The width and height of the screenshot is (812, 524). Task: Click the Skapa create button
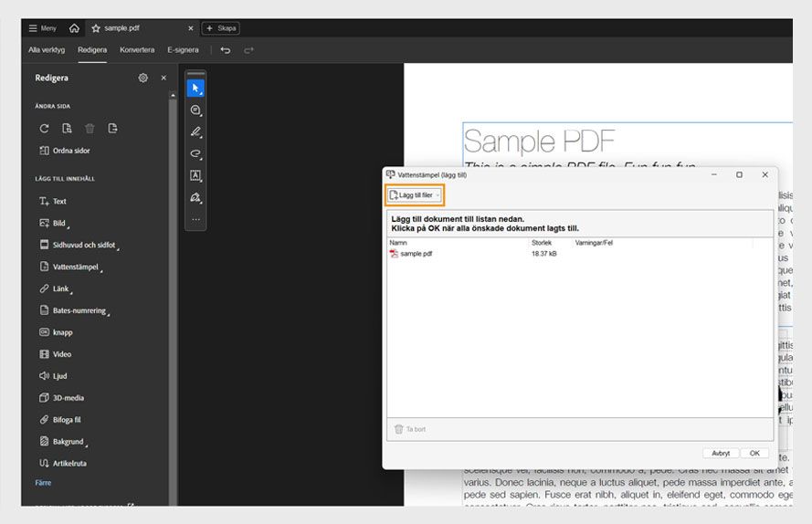tap(221, 28)
